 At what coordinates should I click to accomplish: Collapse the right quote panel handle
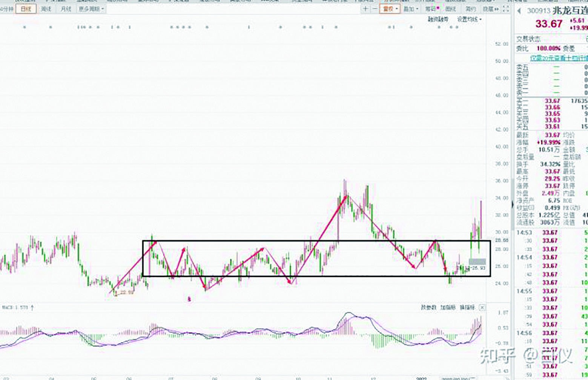512,204
